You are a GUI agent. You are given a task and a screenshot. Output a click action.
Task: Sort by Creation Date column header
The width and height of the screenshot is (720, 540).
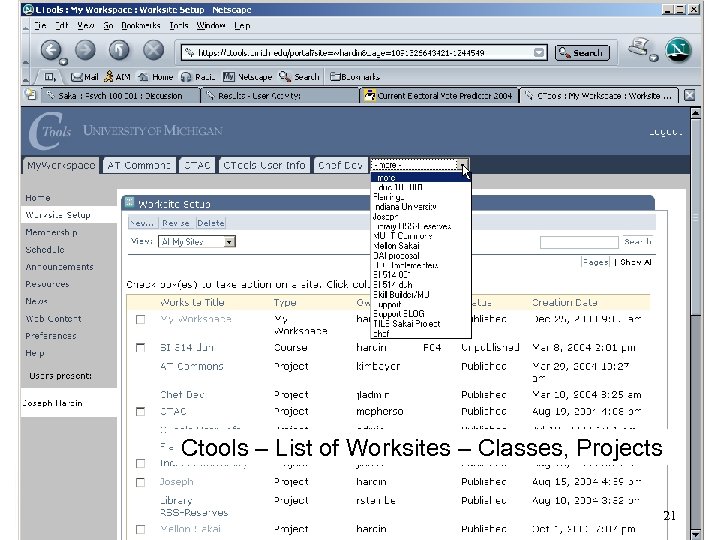pyautogui.click(x=564, y=303)
